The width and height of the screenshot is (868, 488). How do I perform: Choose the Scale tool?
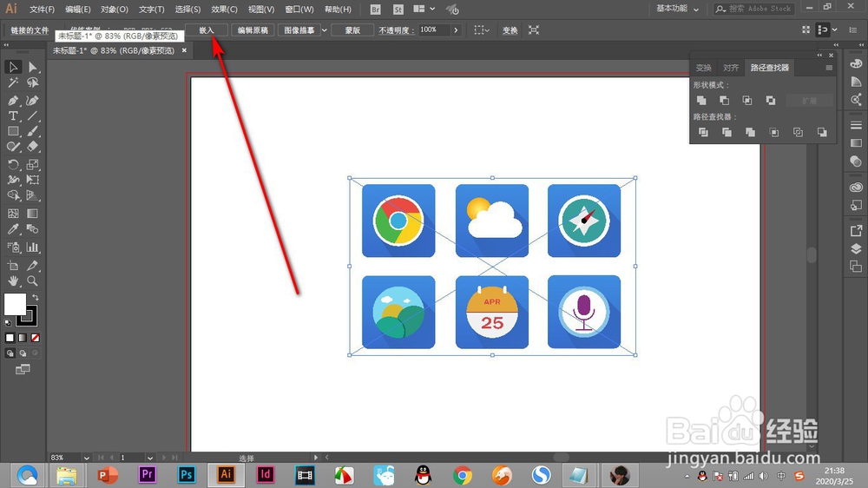33,164
